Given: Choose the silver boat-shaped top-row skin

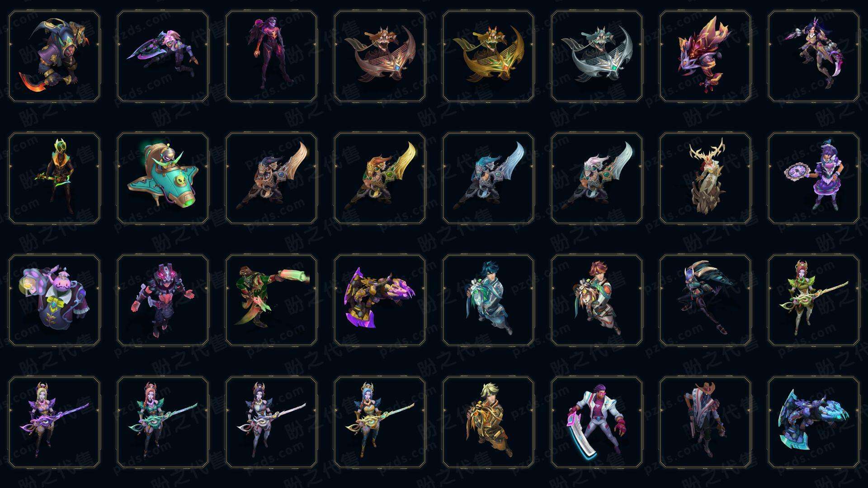Looking at the screenshot, I should point(597,56).
